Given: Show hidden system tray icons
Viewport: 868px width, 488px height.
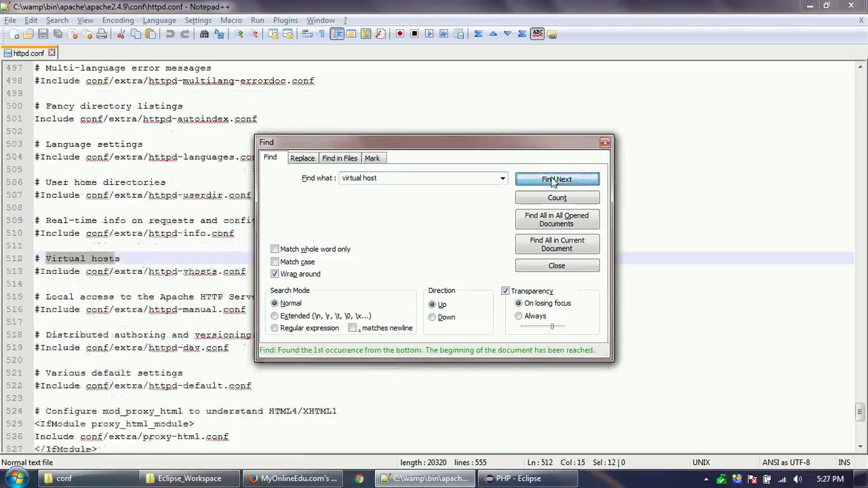Looking at the screenshot, I should [707, 479].
